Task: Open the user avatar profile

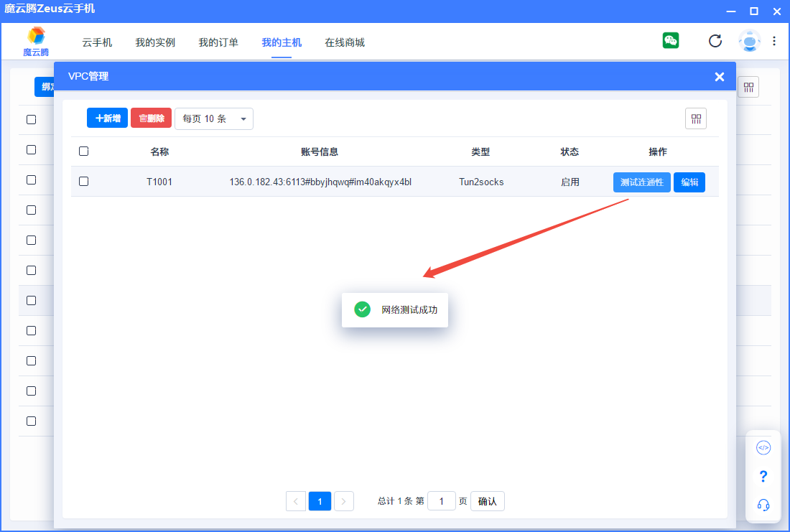Action: 749,41
